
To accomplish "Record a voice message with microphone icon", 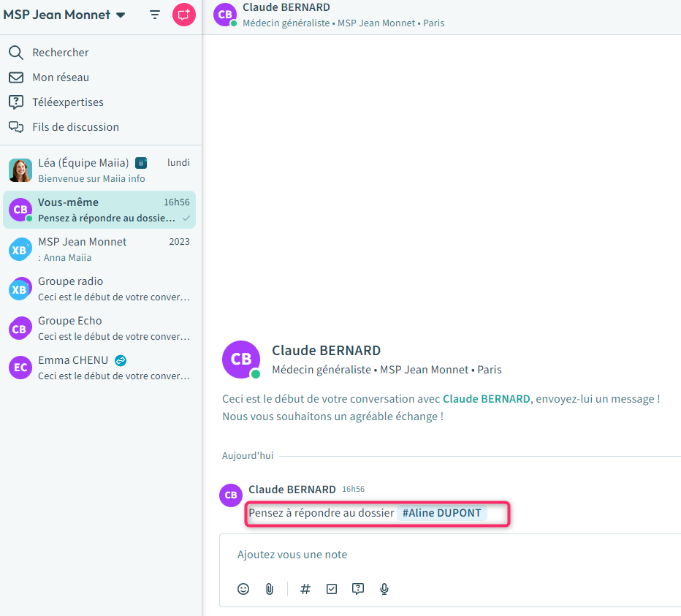I will [384, 589].
